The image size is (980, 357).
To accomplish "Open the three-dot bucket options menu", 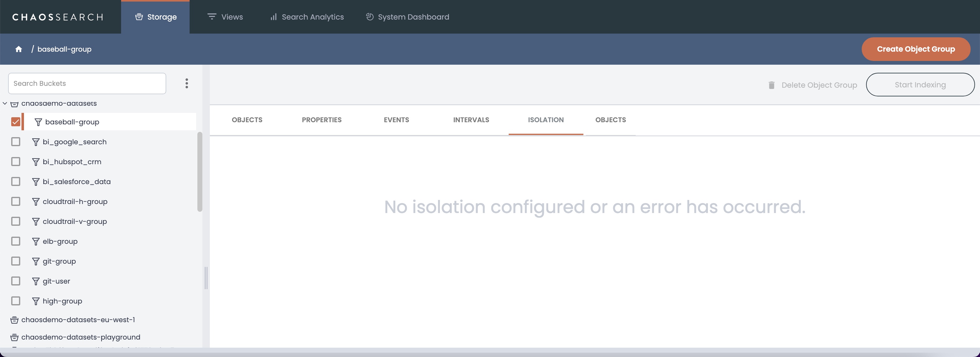I will (x=186, y=83).
